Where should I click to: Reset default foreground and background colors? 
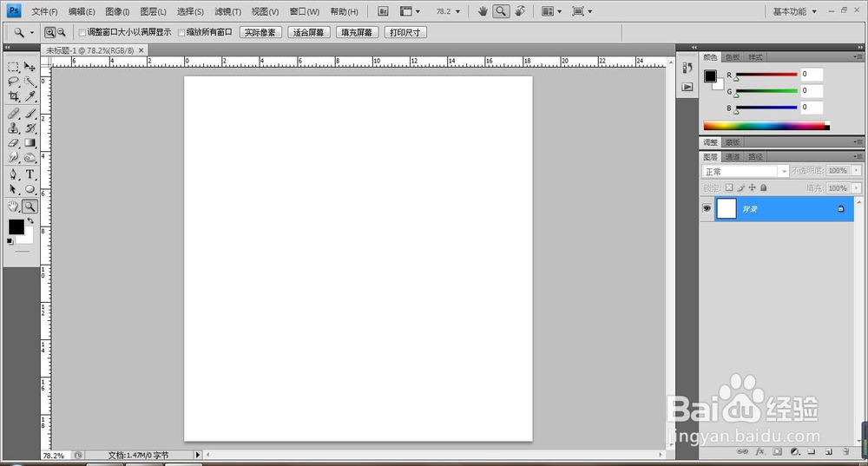point(10,241)
